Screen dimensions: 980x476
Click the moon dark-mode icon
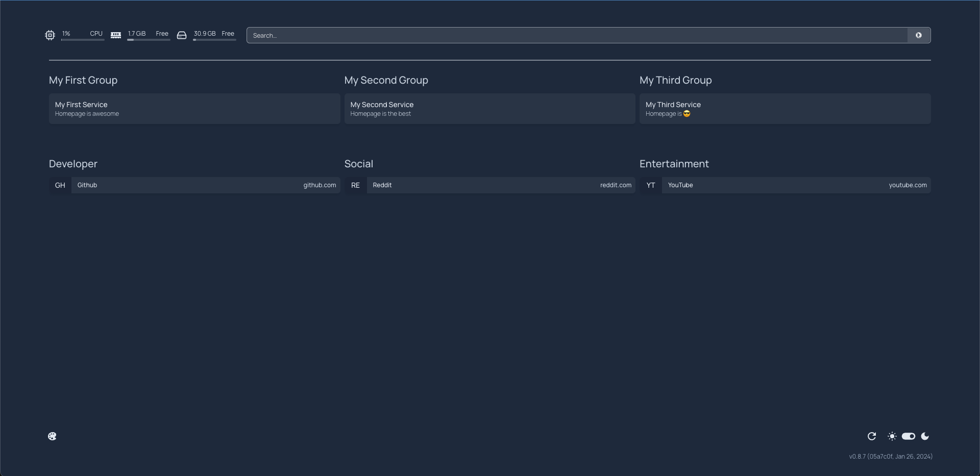click(x=925, y=436)
